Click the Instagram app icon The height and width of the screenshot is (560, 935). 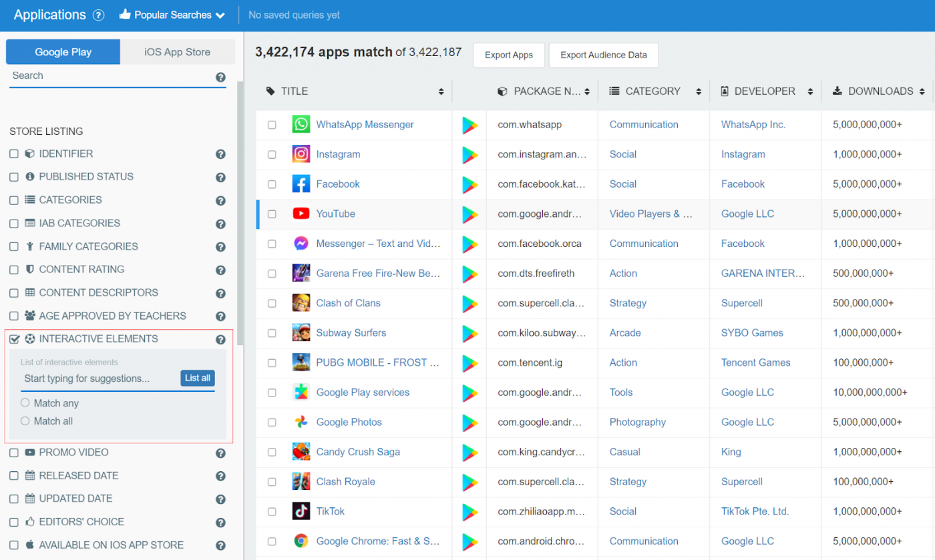click(x=301, y=154)
